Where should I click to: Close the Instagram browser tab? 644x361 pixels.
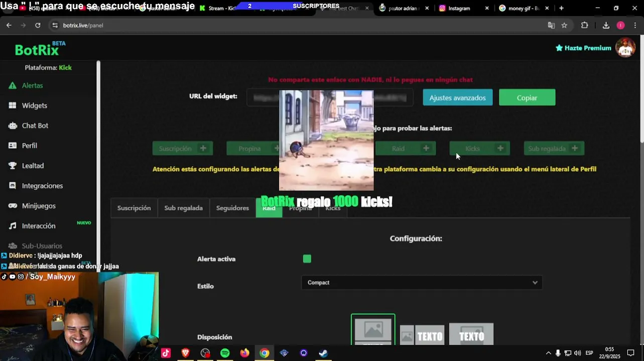486,8
